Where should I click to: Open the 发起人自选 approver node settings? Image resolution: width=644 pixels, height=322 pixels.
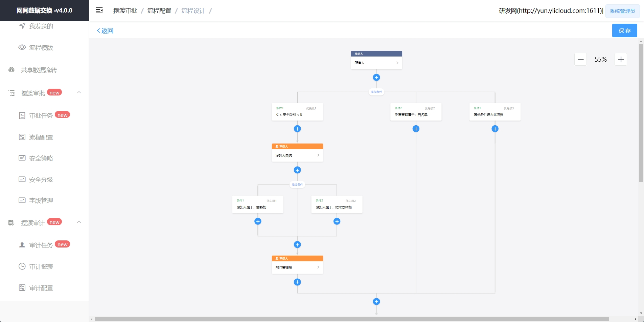(297, 155)
